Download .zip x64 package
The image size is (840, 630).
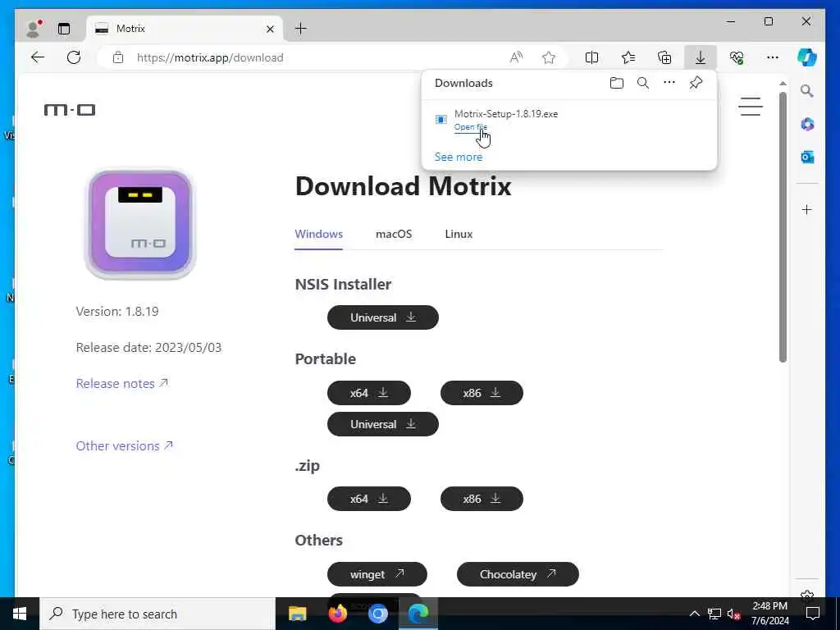pyautogui.click(x=369, y=499)
